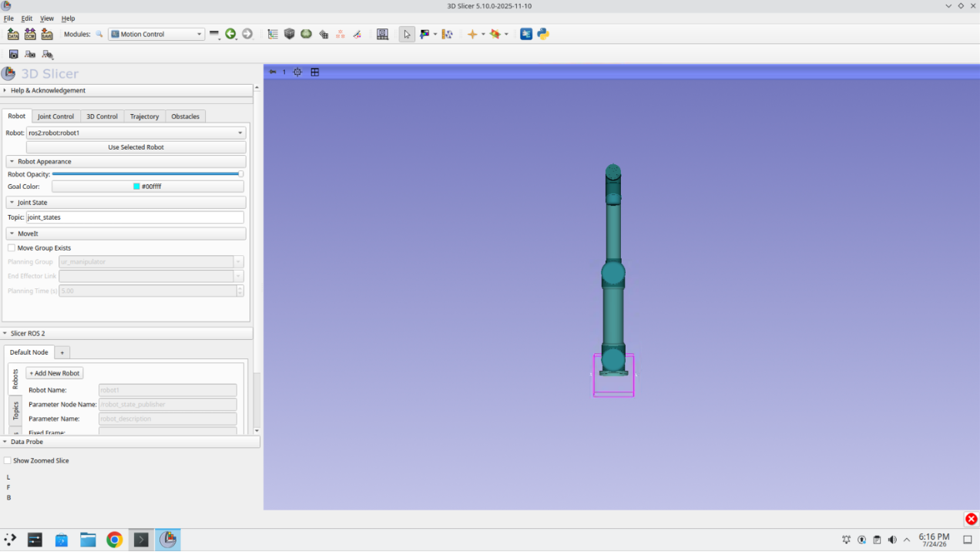Open the Transforms module icon
The image size is (980, 552).
coord(324,34)
